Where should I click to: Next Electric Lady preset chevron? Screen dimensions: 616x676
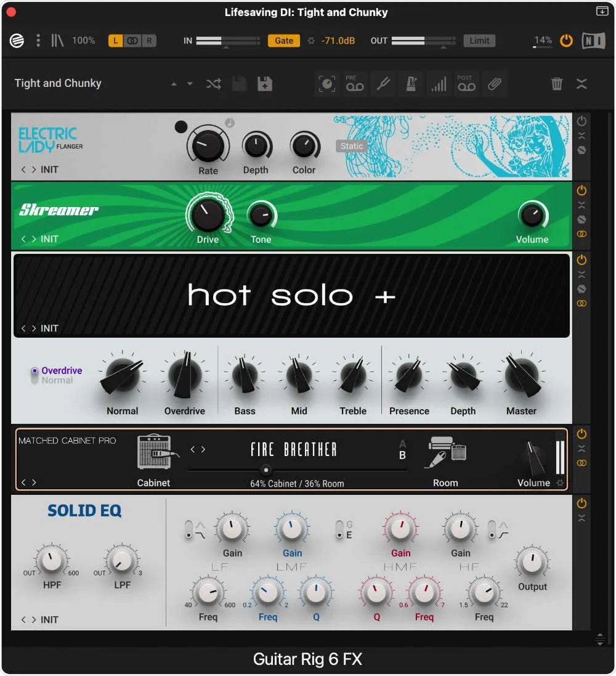[34, 169]
